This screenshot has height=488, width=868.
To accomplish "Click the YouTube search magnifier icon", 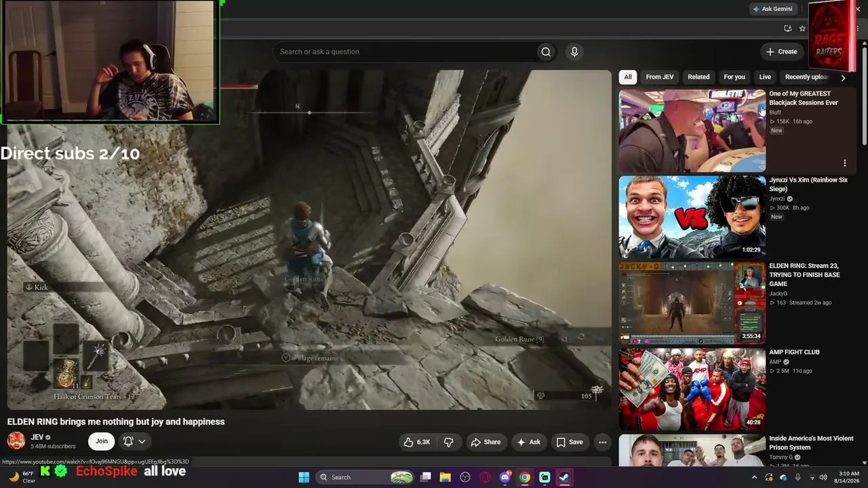I will tap(546, 52).
